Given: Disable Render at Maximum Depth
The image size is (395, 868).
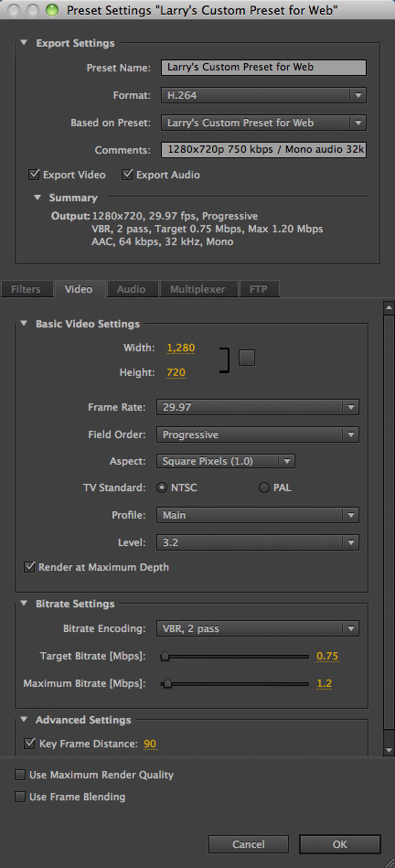Looking at the screenshot, I should pos(29,567).
